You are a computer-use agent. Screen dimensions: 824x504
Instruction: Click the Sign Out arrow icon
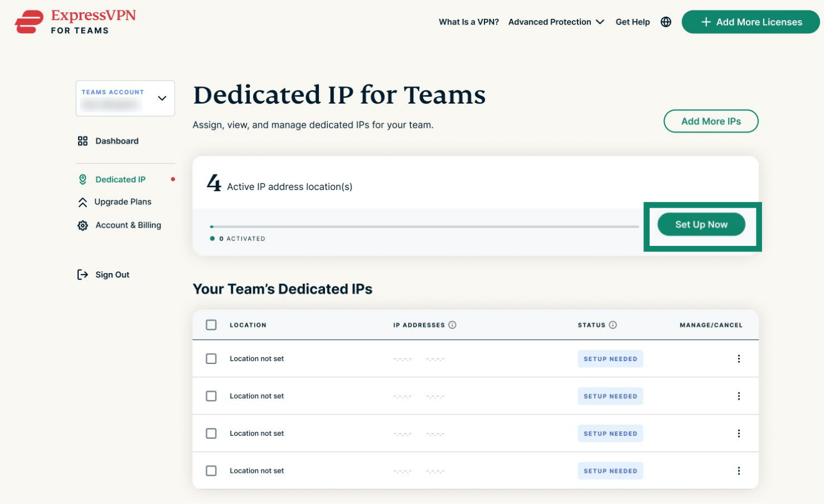click(x=83, y=275)
